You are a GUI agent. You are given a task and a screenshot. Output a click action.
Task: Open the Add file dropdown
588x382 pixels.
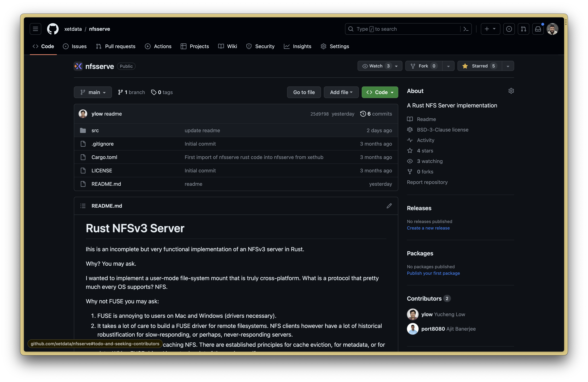(x=341, y=92)
